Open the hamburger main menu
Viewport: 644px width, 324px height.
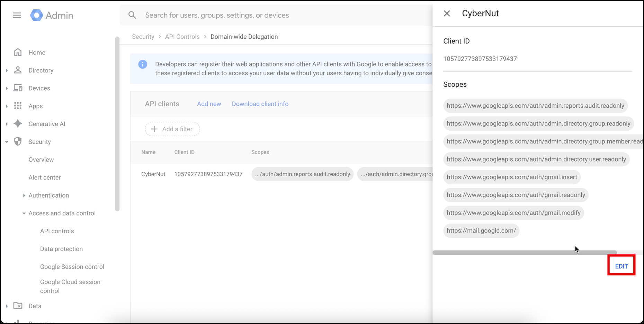tap(17, 15)
